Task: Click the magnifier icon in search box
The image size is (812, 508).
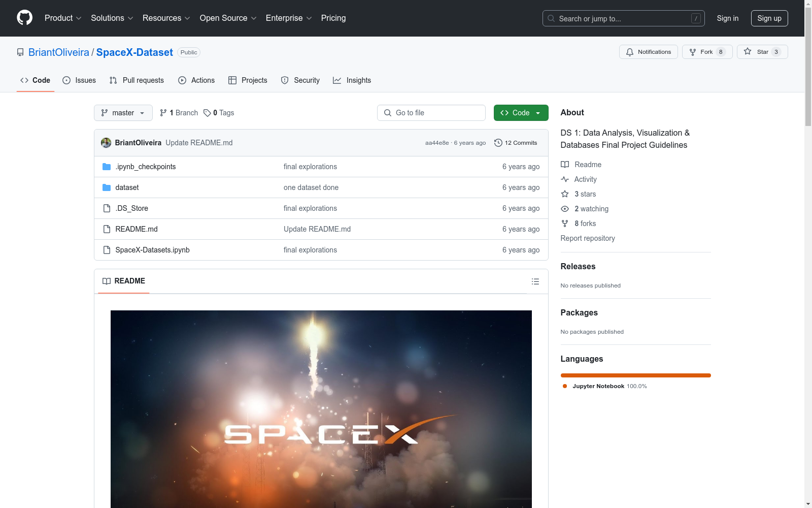Action: [x=551, y=18]
